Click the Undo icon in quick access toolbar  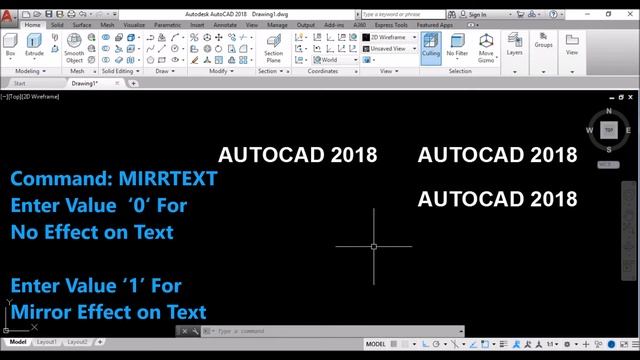tap(83, 14)
